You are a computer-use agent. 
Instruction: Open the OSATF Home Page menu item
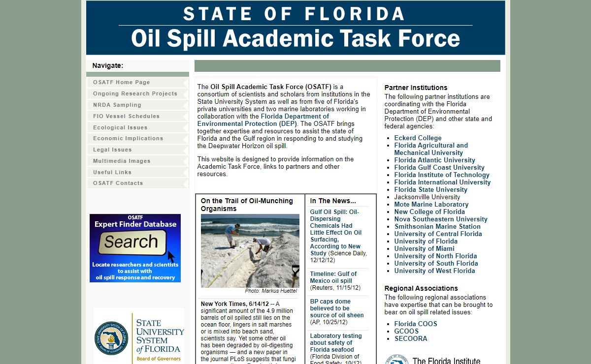[138, 83]
